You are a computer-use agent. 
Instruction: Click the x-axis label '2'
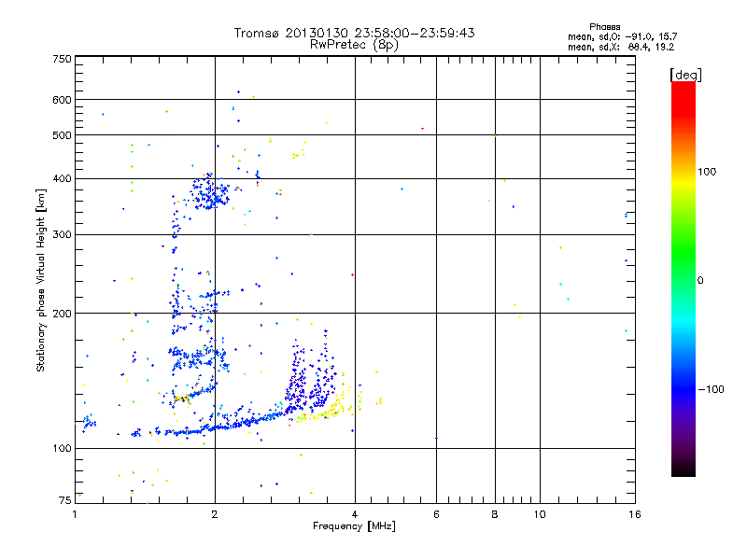coord(215,514)
